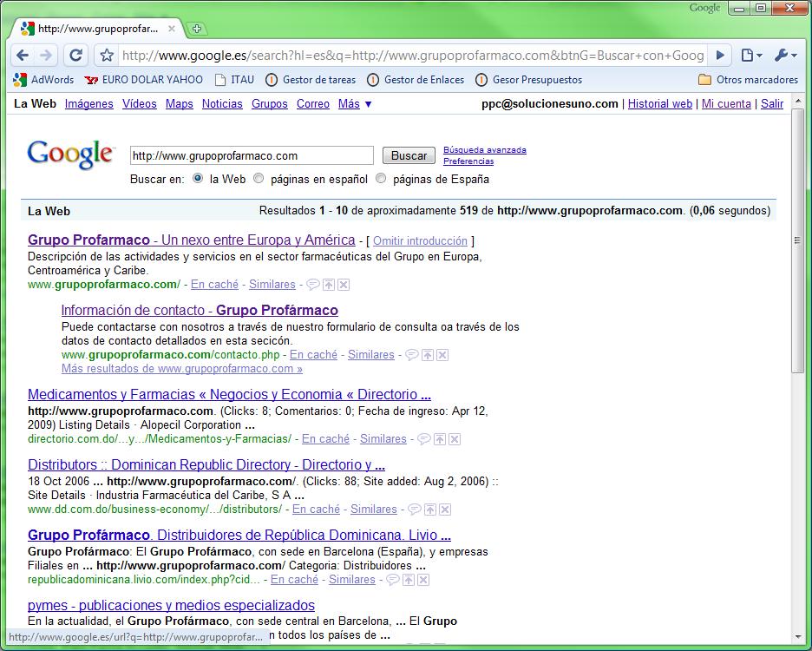Comment on the www.dd.com.do result
Viewport: 812px width, 651px height.
pos(415,510)
